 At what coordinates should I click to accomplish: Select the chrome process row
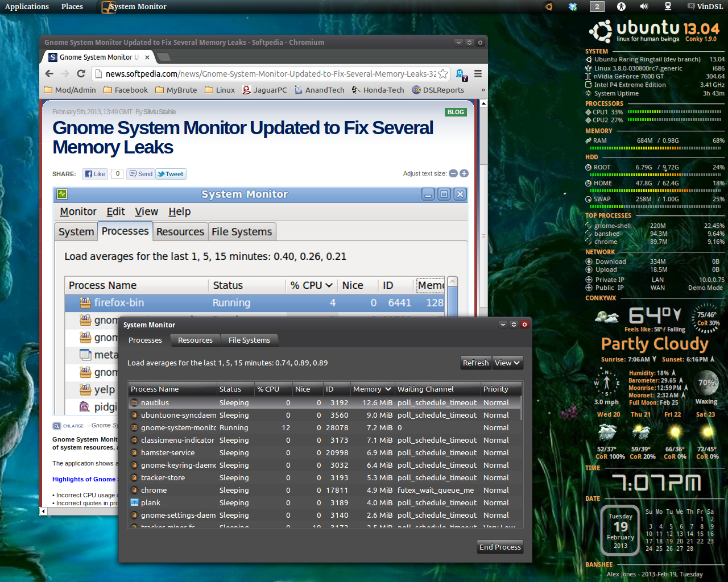[325, 490]
